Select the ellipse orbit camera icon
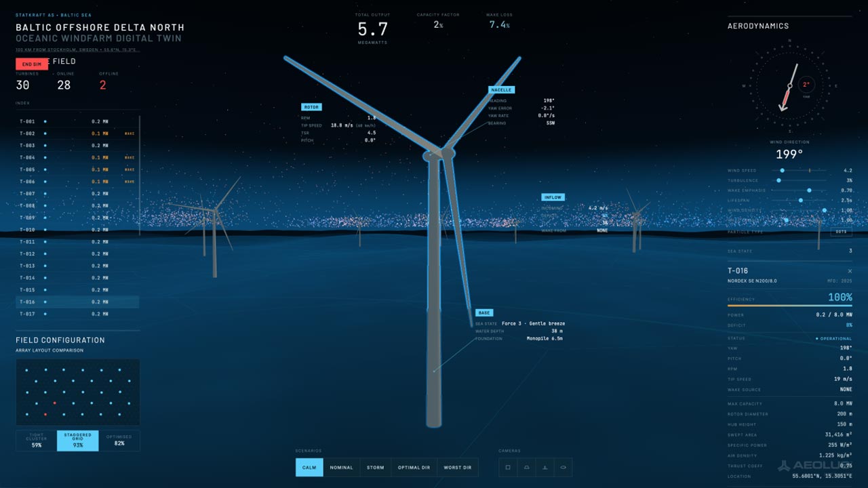868x488 pixels. coord(563,468)
